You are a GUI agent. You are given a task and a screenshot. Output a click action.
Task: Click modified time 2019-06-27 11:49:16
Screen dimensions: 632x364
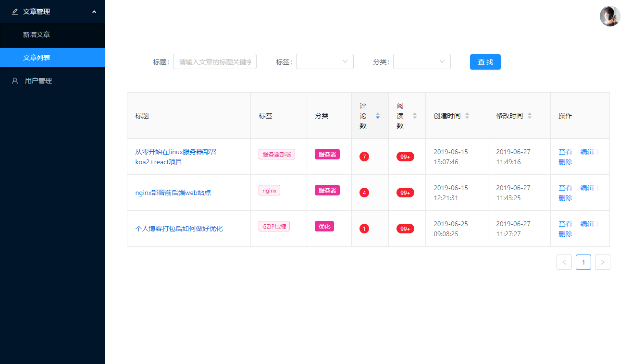[513, 157]
